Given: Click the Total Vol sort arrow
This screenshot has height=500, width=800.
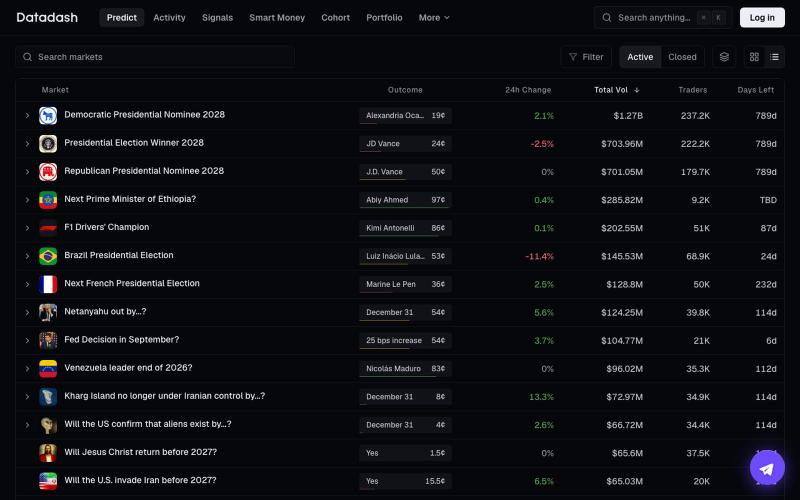Looking at the screenshot, I should coord(637,90).
